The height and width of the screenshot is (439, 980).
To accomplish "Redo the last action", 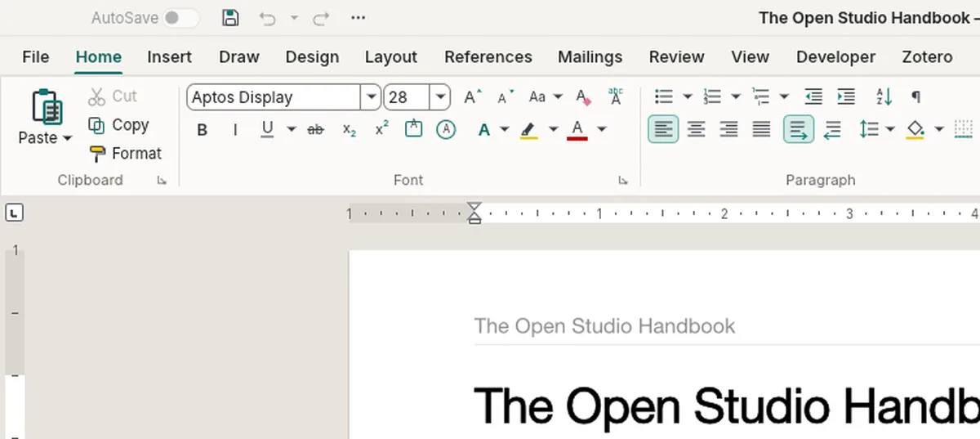I will 321,18.
